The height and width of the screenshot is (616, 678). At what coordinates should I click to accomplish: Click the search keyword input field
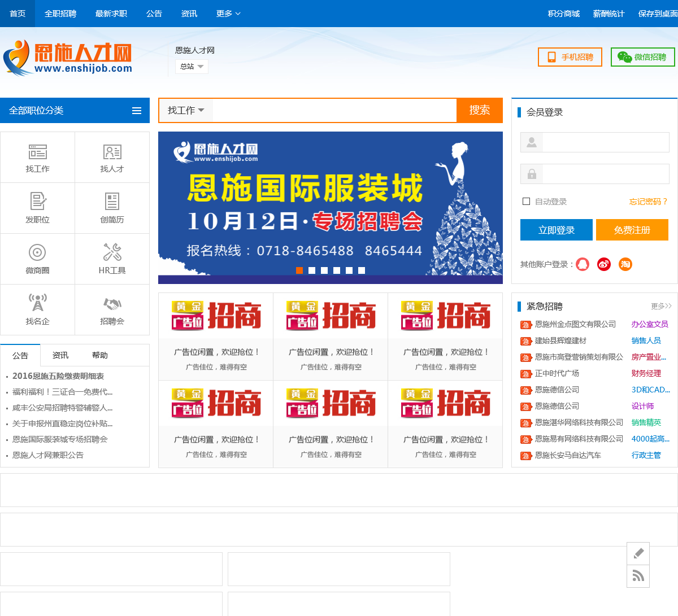pyautogui.click(x=334, y=110)
